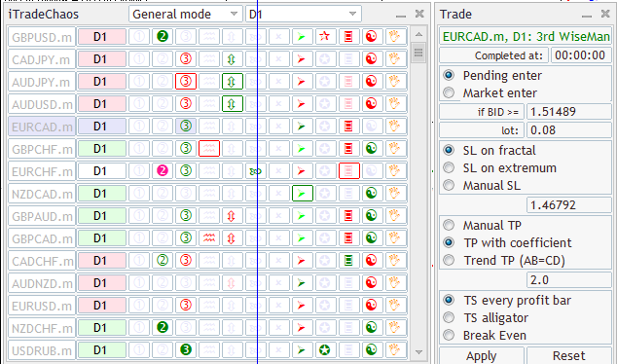Click the lot size input field
The height and width of the screenshot is (364, 617).
pos(568,130)
